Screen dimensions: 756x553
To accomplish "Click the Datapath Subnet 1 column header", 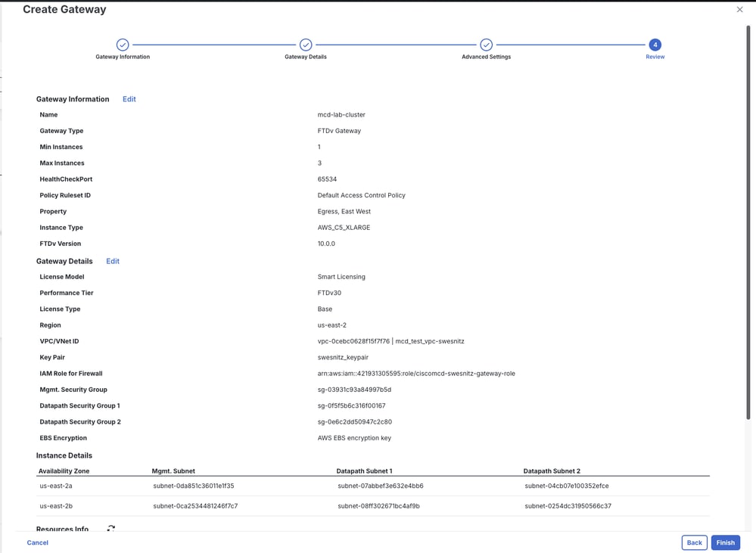I will point(365,471).
